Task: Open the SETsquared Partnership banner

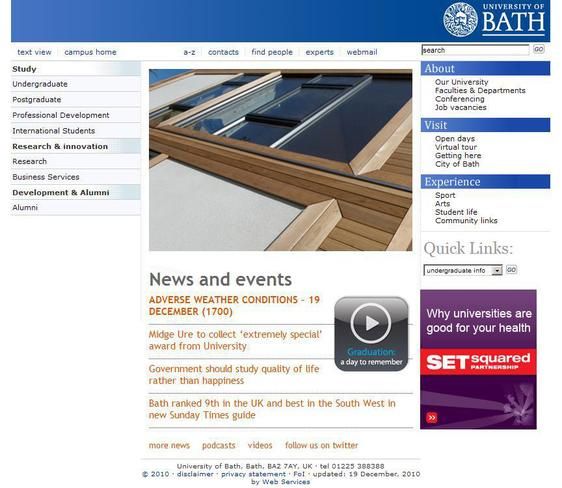Action: pyautogui.click(x=478, y=359)
